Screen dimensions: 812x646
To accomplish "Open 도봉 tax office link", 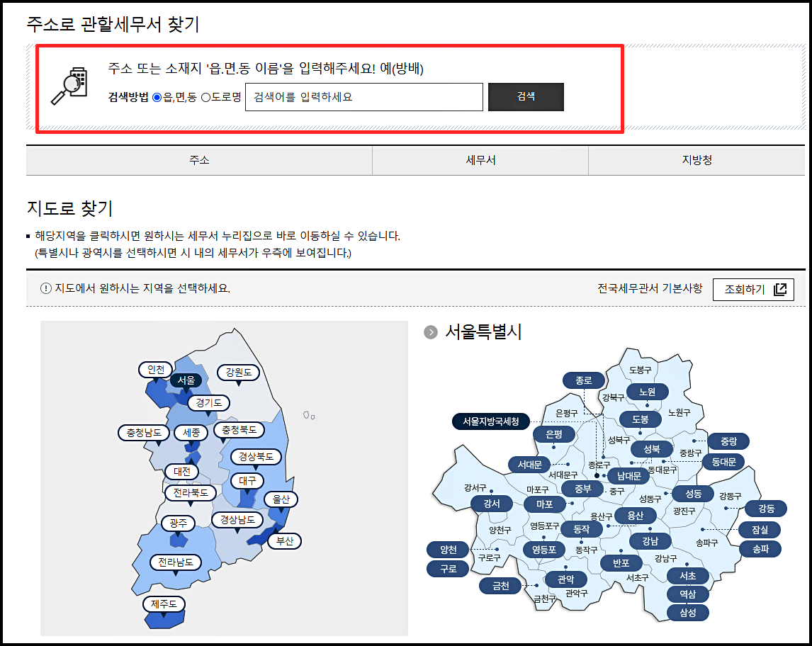I will [x=641, y=419].
